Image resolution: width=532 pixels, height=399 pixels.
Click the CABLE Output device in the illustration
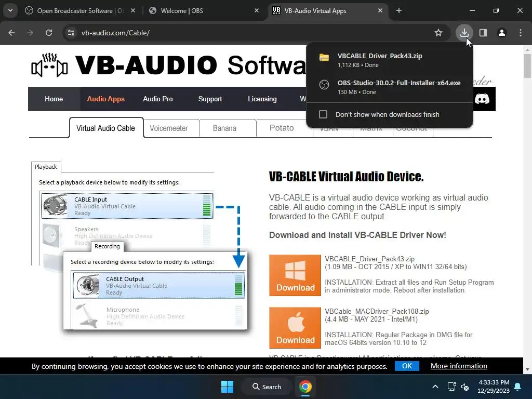[x=159, y=285]
